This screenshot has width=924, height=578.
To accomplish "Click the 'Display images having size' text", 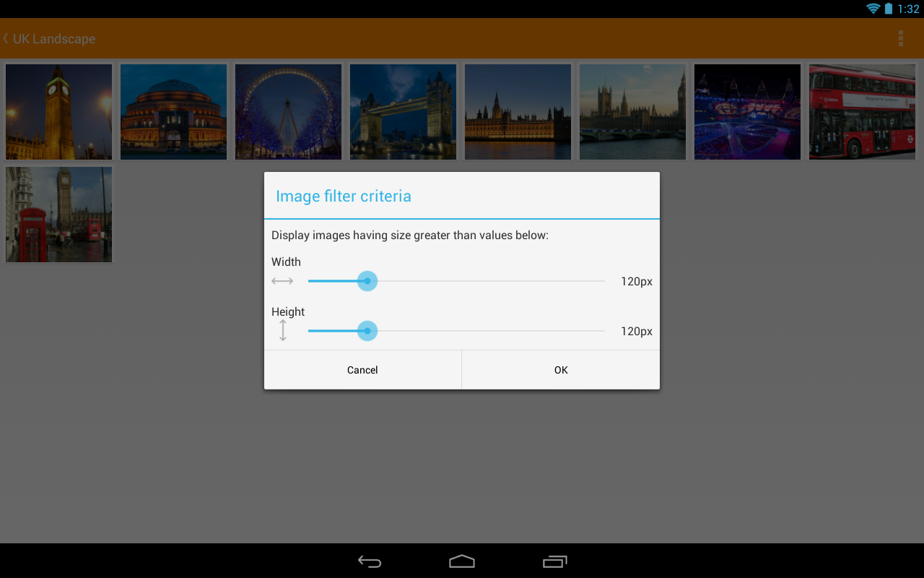I will [410, 236].
